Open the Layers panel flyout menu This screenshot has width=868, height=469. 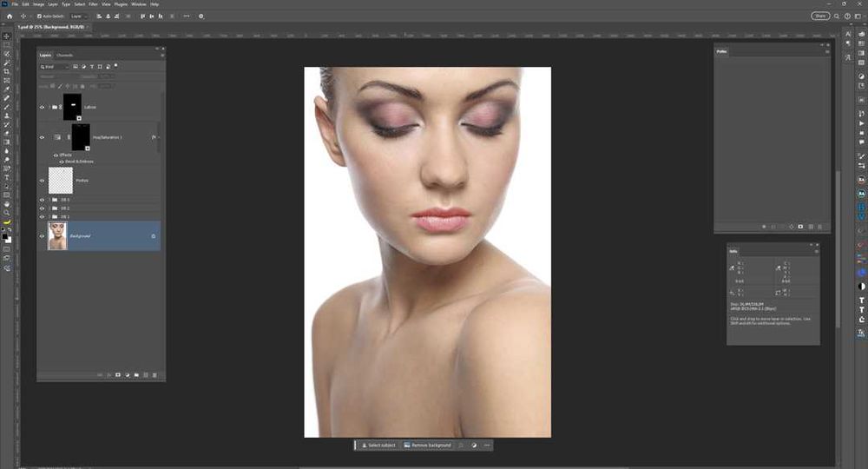pyautogui.click(x=162, y=55)
